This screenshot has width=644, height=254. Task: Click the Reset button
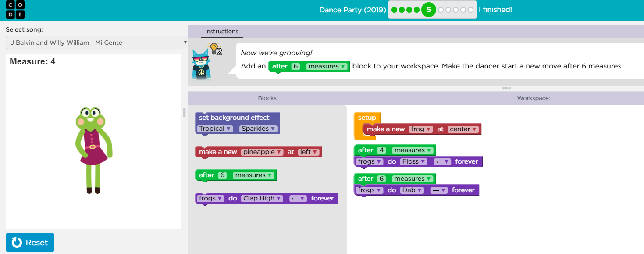click(30, 243)
